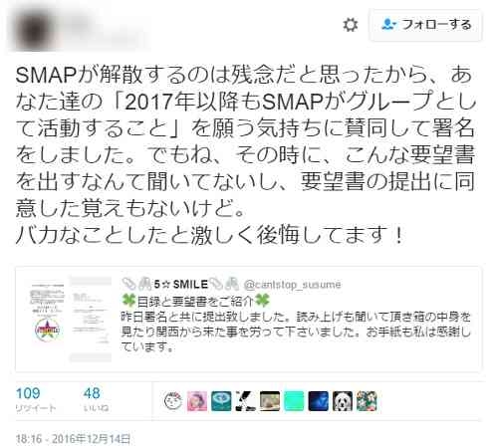Viewport: 498px width, 448px height.
Task: Open the solid turquoise avatar
Action: 294,401
